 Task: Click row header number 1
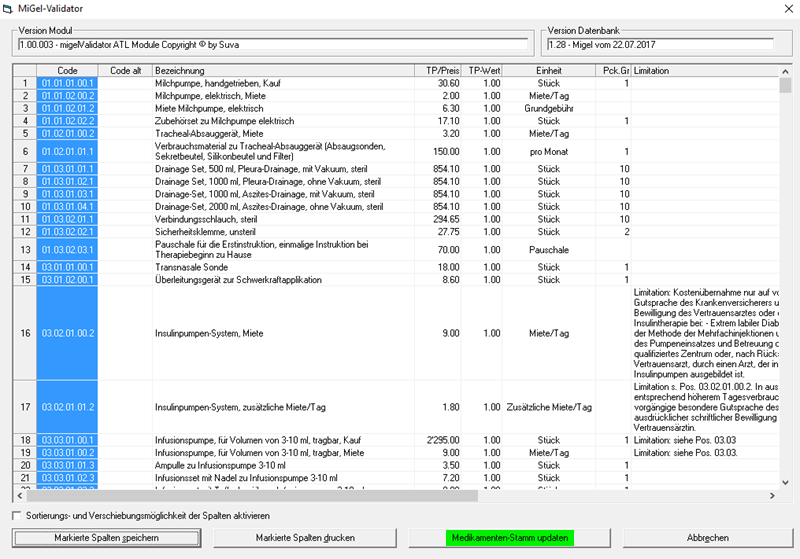point(25,83)
